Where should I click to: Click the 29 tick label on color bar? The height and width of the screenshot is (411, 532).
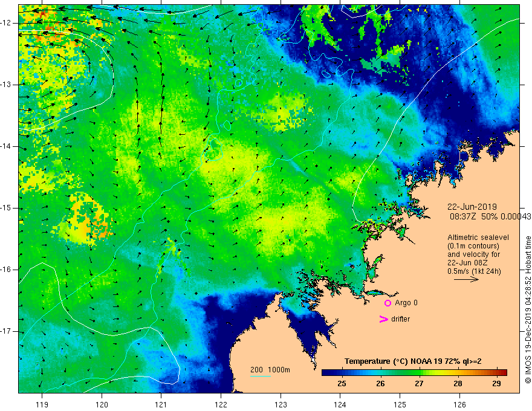point(496,384)
